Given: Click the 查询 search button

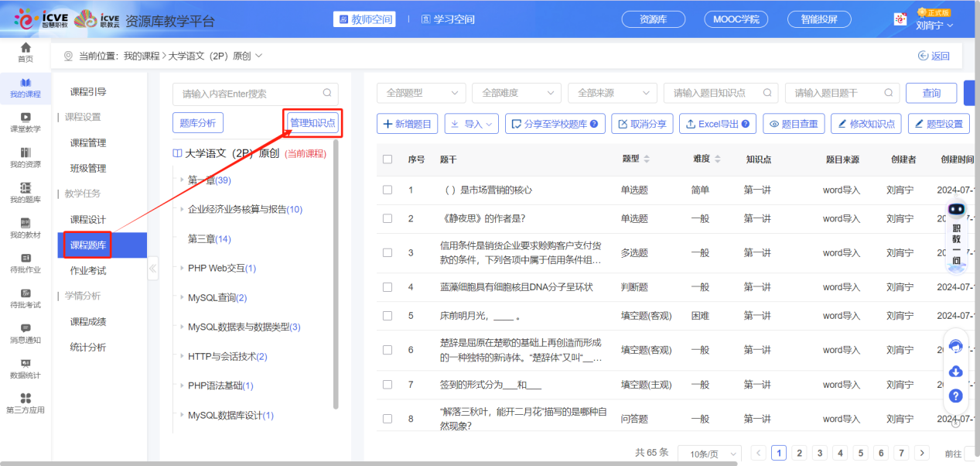Looking at the screenshot, I should pos(930,92).
